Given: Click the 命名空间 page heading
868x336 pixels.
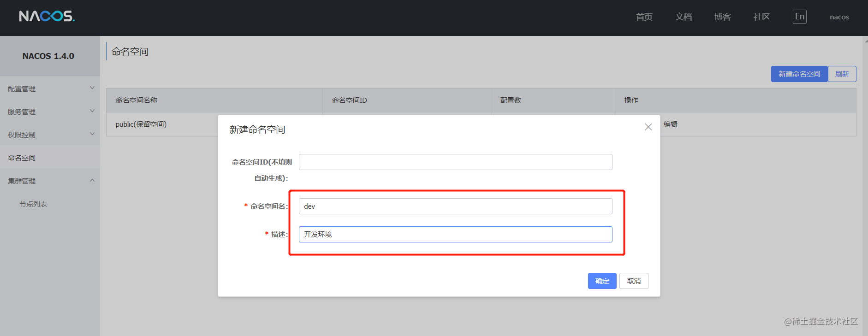Looking at the screenshot, I should coord(130,52).
